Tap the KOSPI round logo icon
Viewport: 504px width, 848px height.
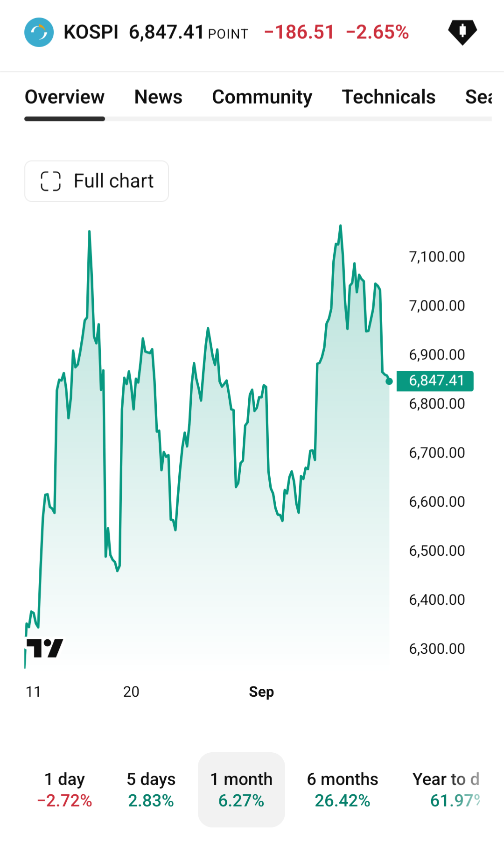[x=39, y=32]
